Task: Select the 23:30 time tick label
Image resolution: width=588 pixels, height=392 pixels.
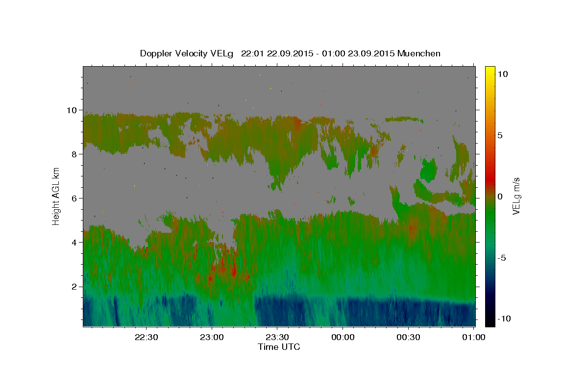Action: 277,338
